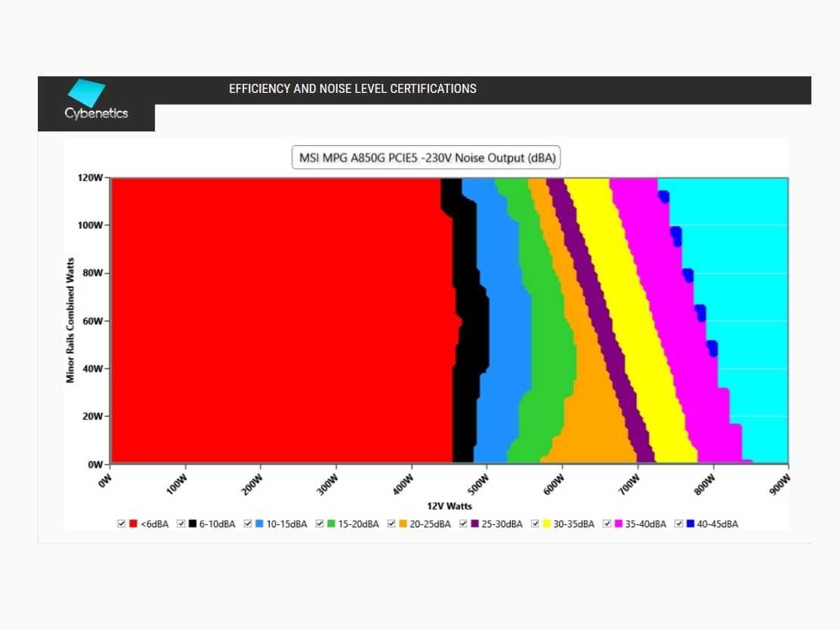Click the yellow 30-35dBA legend swatch
Screen dimensions: 840x630
click(x=546, y=523)
